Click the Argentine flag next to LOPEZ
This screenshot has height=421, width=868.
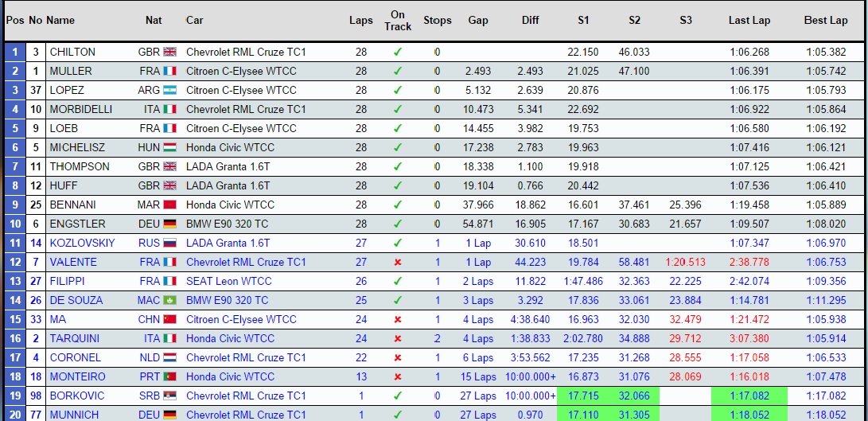[x=169, y=90]
